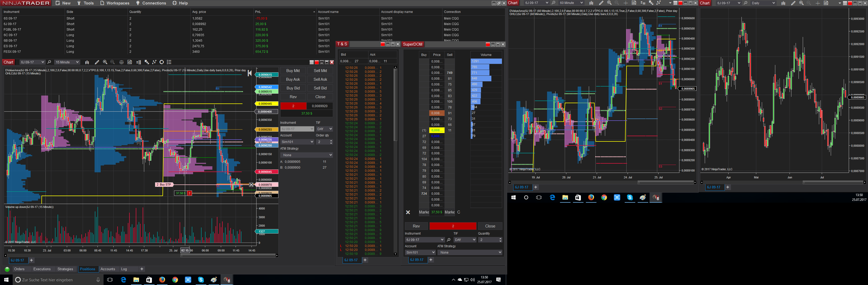Screen dimensions: 868x285
Task: Open bar type selector in 15 Minute chart toolbar
Action: [87, 62]
